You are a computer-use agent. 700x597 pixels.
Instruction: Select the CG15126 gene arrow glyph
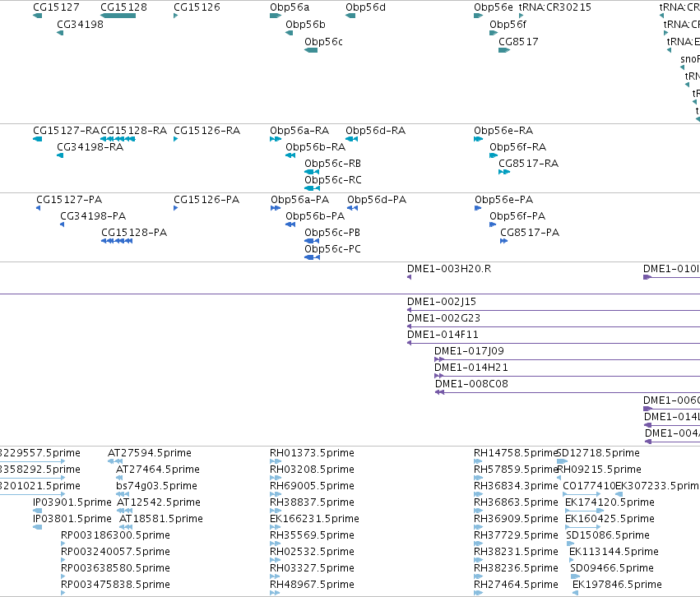click(175, 16)
